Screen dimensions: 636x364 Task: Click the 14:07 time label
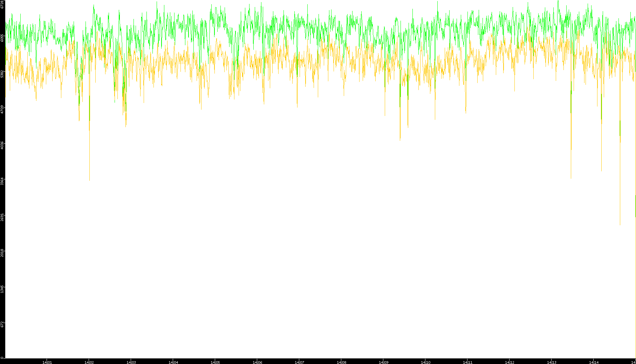point(299,362)
